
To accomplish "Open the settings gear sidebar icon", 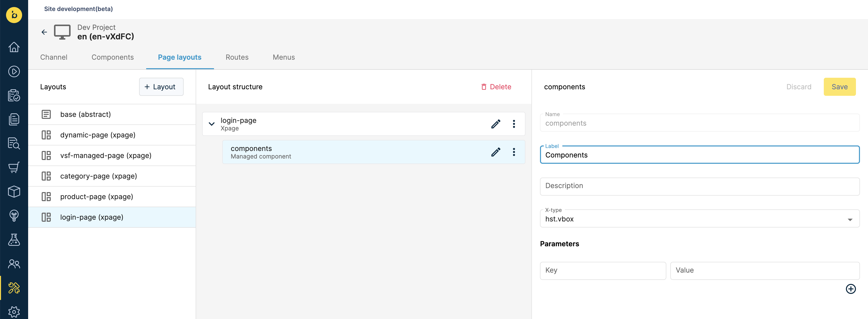I will tap(14, 311).
